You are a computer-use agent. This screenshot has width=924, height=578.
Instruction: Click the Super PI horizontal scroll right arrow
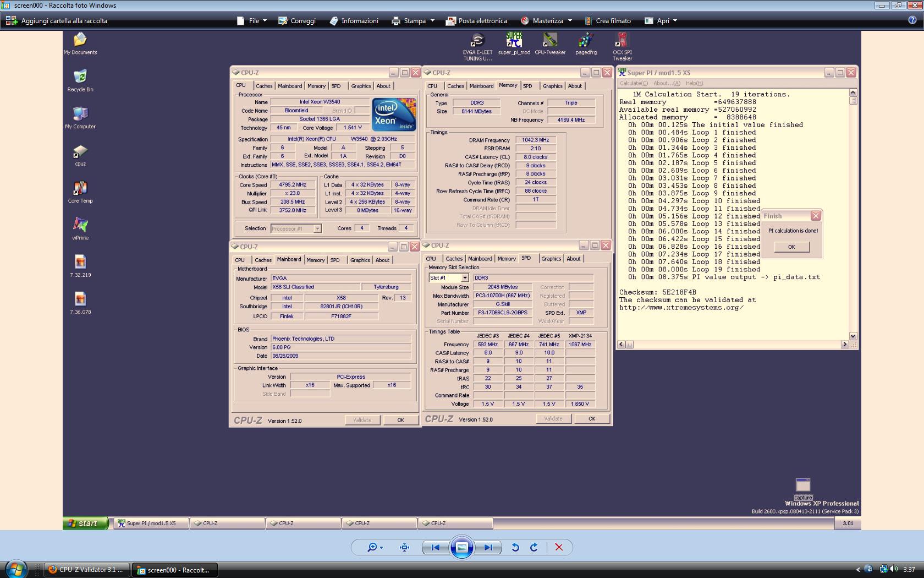tap(845, 345)
